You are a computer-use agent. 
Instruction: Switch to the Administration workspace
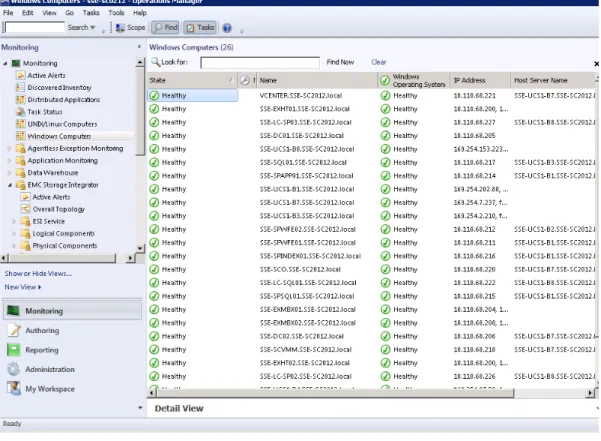72,369
